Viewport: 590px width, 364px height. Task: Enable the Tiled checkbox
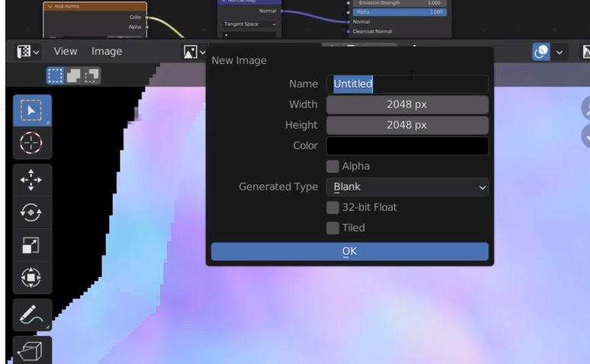333,228
